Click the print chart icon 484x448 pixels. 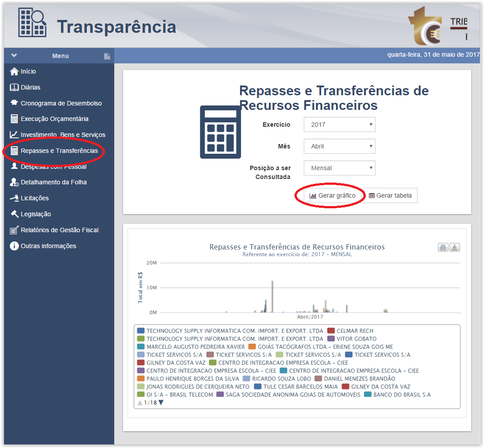pos(443,248)
